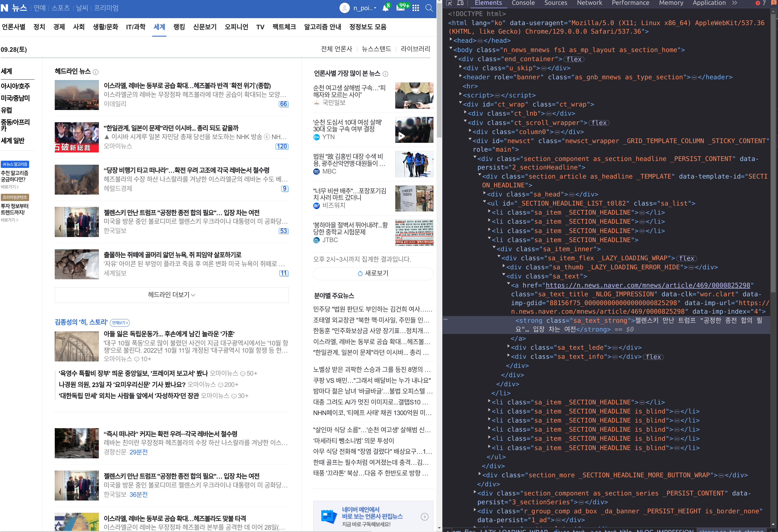The image size is (778, 532).
Task: Click the 프리미엄콘텐츠 badge
Action: click(15, 198)
